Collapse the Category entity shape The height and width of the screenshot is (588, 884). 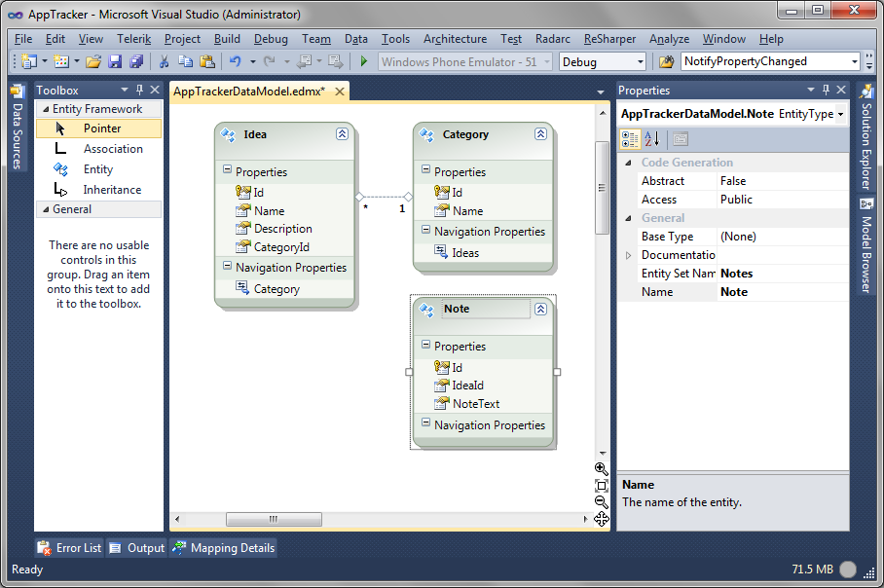click(540, 134)
